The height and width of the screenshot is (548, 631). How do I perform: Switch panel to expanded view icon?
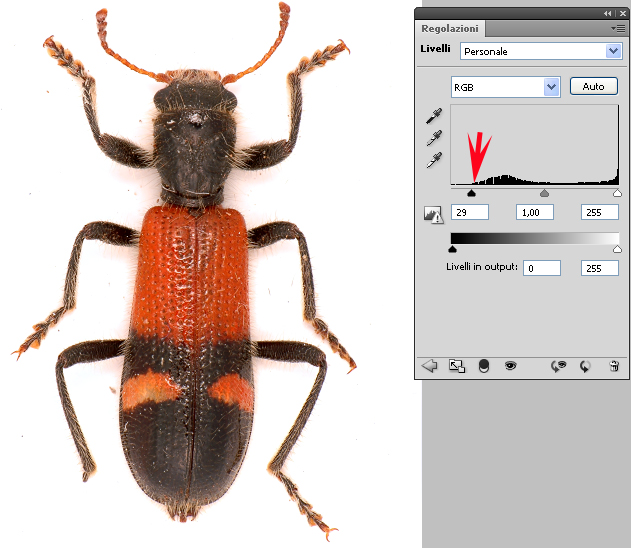(x=456, y=366)
